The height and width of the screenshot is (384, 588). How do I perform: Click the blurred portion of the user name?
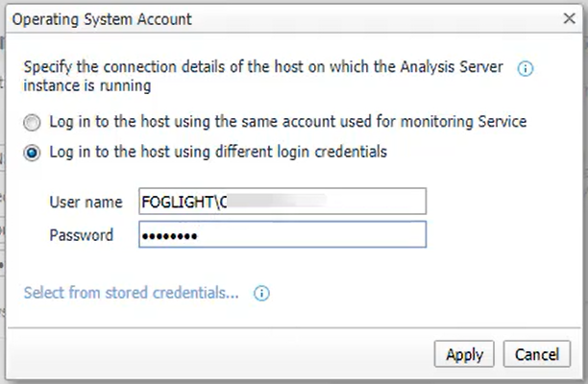coord(277,202)
